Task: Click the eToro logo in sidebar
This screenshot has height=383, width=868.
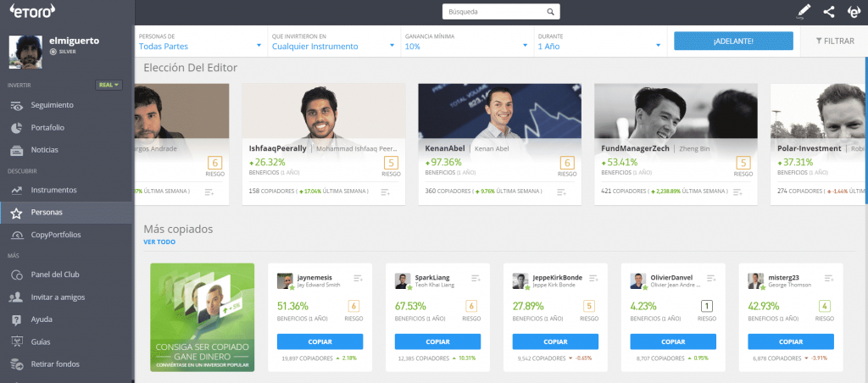Action: click(31, 11)
